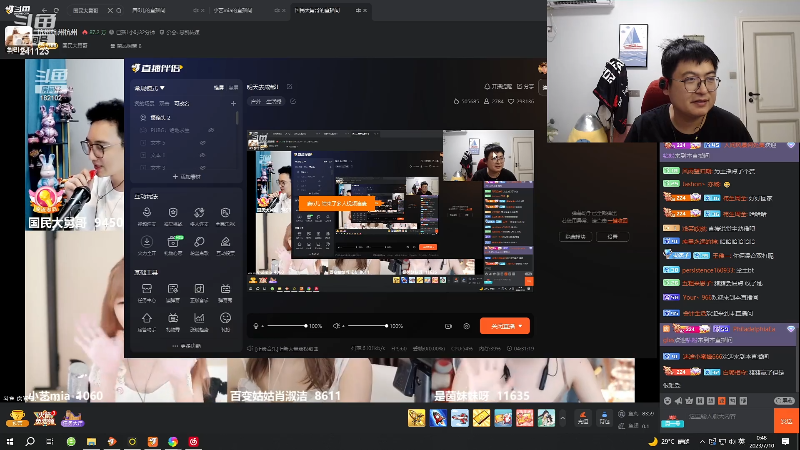
Task: Select the camera source row in the source list
Action: [184, 117]
